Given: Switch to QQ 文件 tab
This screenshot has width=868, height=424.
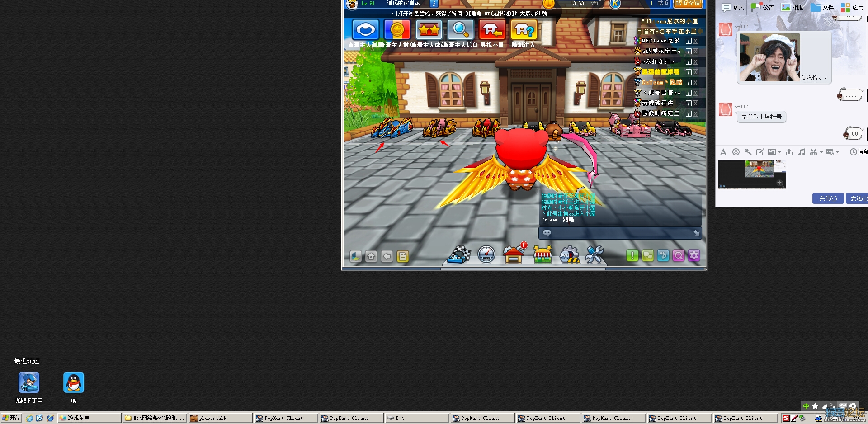Looking at the screenshot, I should pos(822,7).
